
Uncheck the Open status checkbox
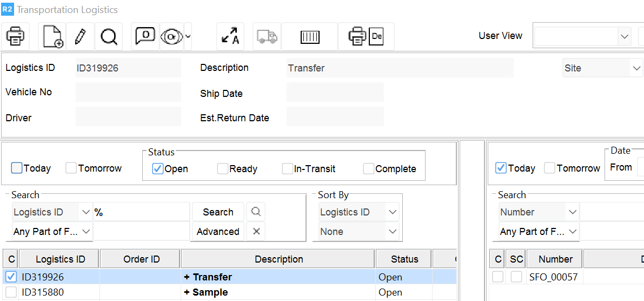point(158,169)
